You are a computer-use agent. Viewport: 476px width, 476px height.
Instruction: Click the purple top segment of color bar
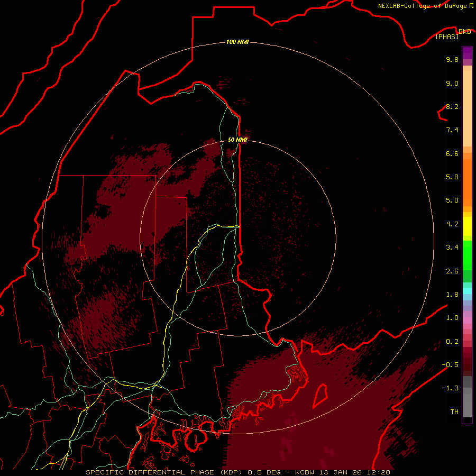pyautogui.click(x=467, y=53)
